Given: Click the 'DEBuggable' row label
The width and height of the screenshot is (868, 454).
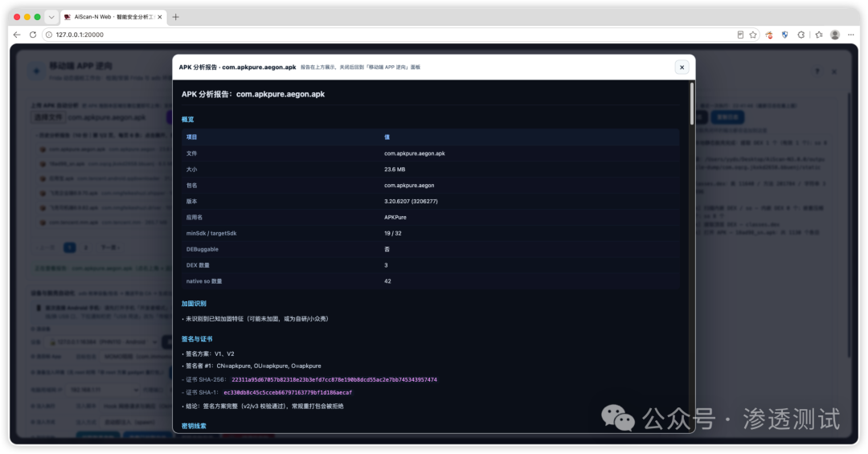Looking at the screenshot, I should [x=202, y=249].
